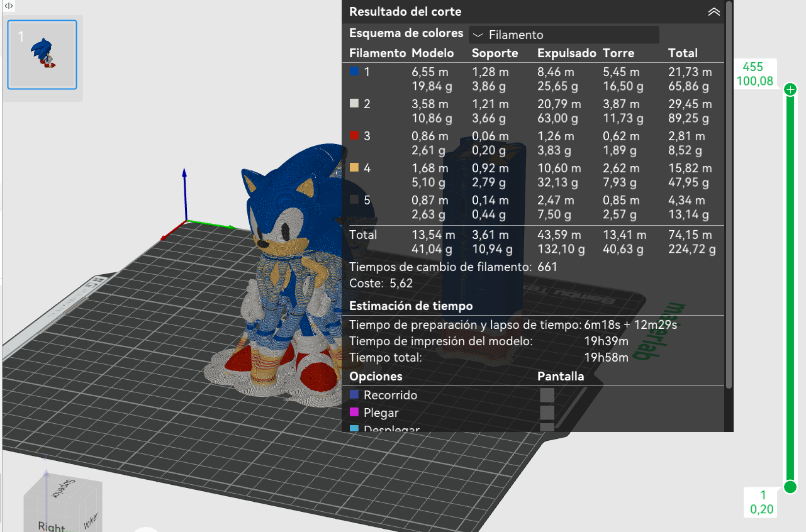806x532 pixels.
Task: Click the Expulsado column header
Action: pyautogui.click(x=566, y=53)
